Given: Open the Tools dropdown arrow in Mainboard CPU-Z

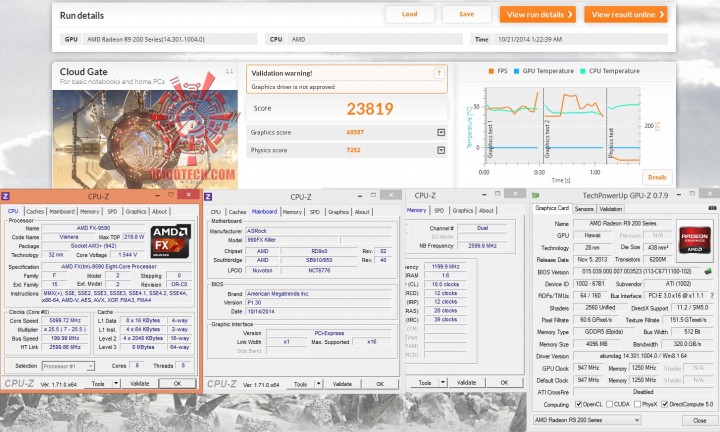Looking at the screenshot, I should (x=319, y=383).
